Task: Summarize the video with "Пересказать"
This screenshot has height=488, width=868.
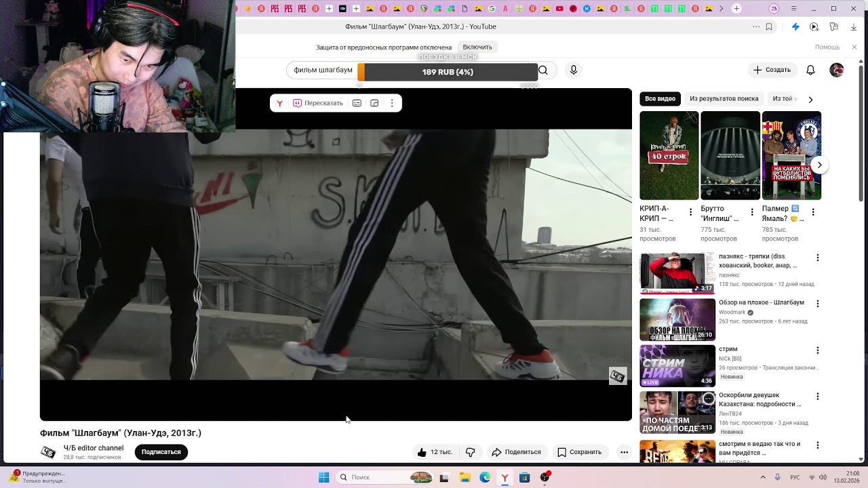Action: pyautogui.click(x=317, y=103)
